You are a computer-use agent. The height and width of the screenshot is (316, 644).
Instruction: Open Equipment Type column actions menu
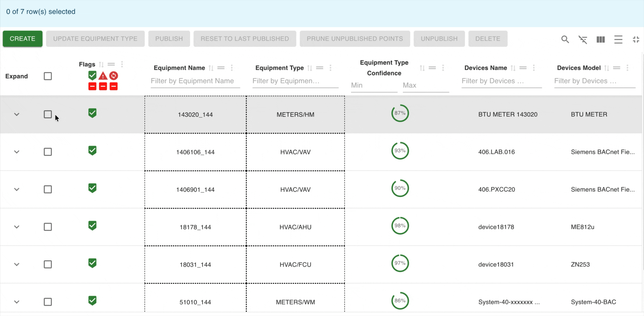(x=331, y=68)
